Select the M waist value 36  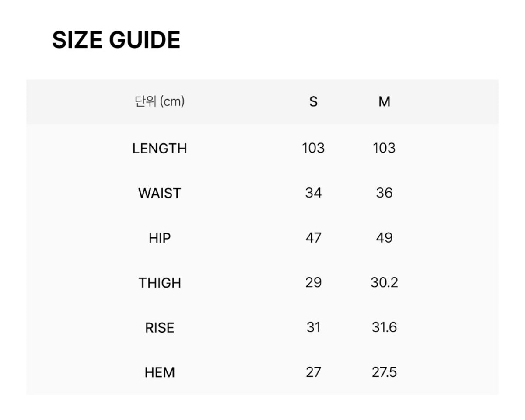tap(384, 193)
